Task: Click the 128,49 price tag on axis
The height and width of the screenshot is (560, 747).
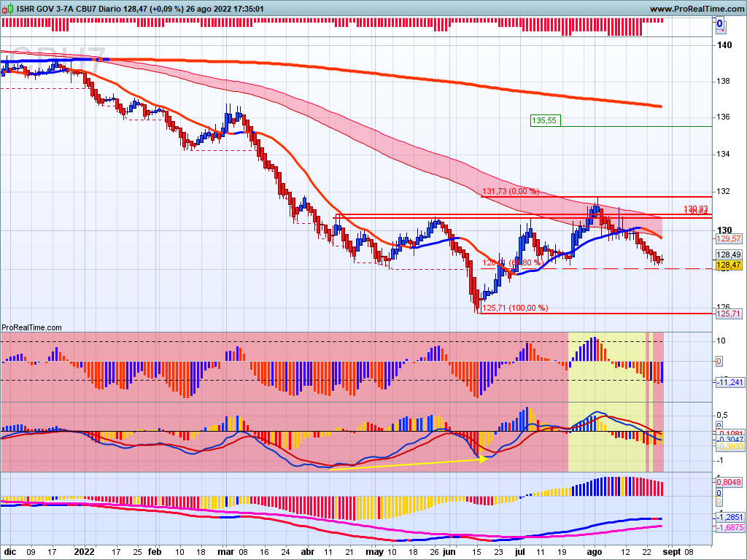Action: 729,254
